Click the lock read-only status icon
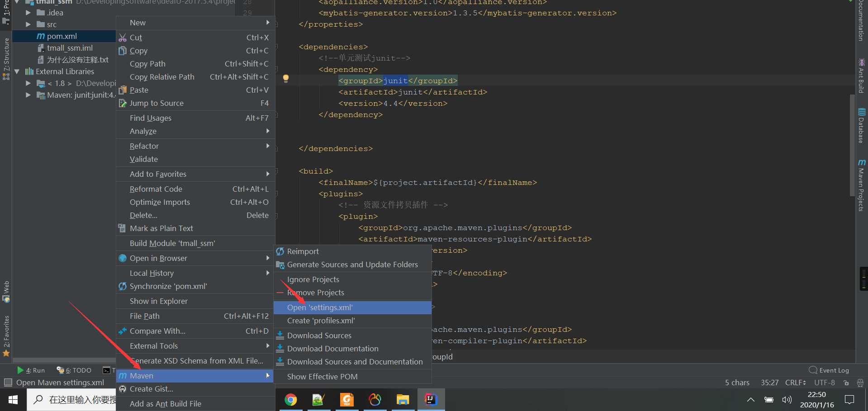 tap(846, 383)
